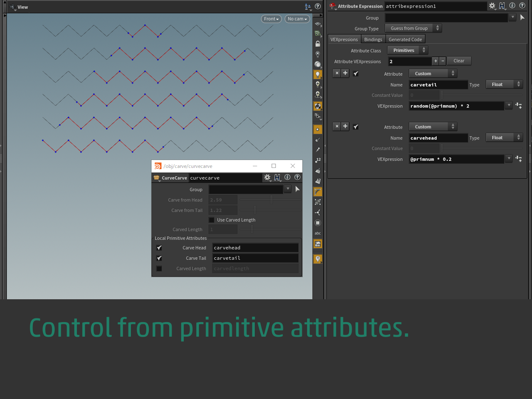Open the Generated Code tab
Screen dimensions: 532x399
(x=405, y=39)
